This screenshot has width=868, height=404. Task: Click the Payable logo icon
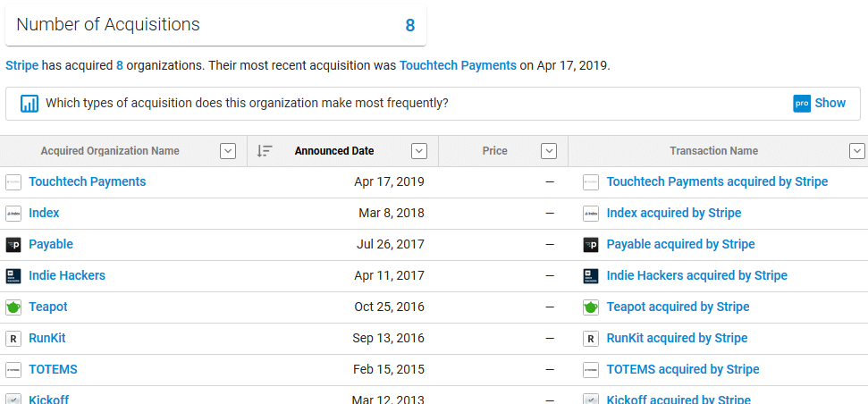coord(13,245)
